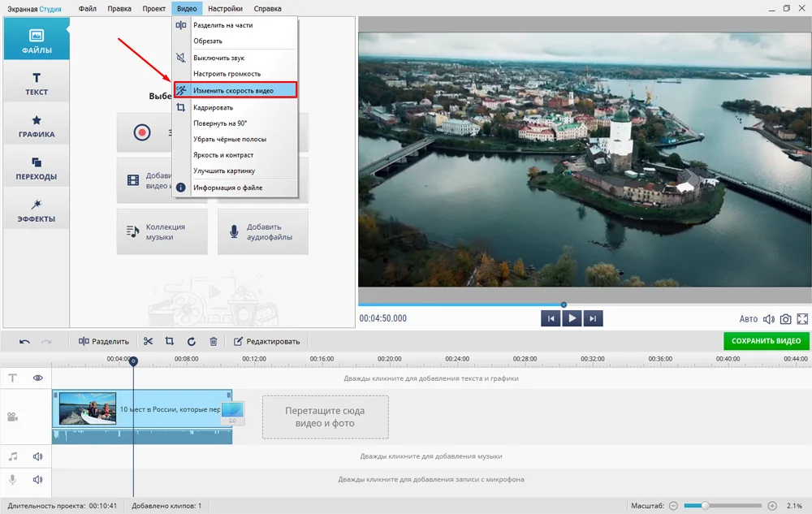Toggle text track visibility eye icon
812x514 pixels.
(38, 378)
